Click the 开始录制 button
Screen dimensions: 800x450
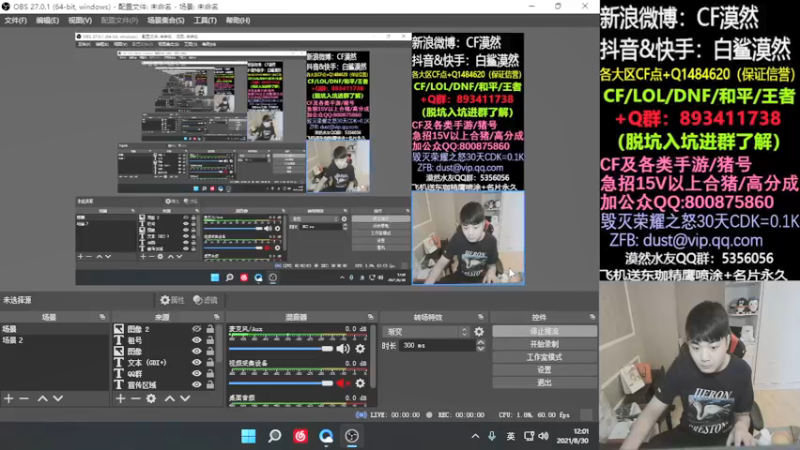point(544,344)
